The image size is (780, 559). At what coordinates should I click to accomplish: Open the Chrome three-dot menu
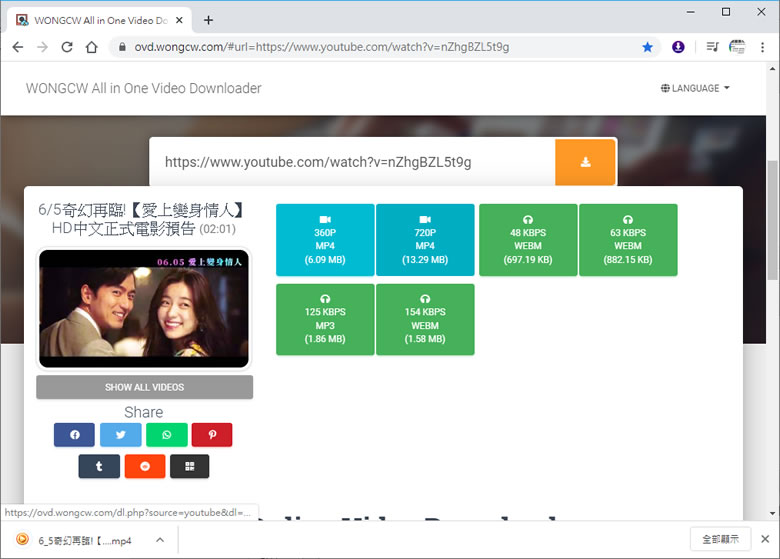(762, 47)
